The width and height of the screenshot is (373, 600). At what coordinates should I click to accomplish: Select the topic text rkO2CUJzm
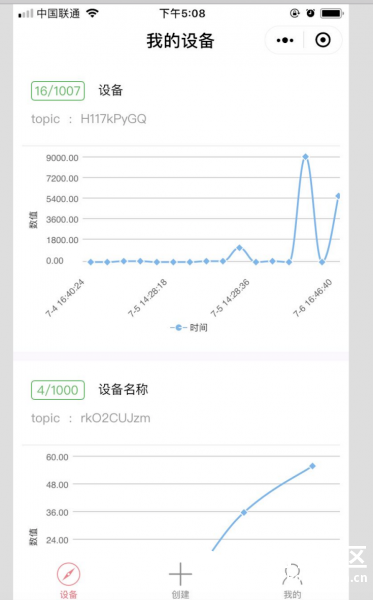115,418
